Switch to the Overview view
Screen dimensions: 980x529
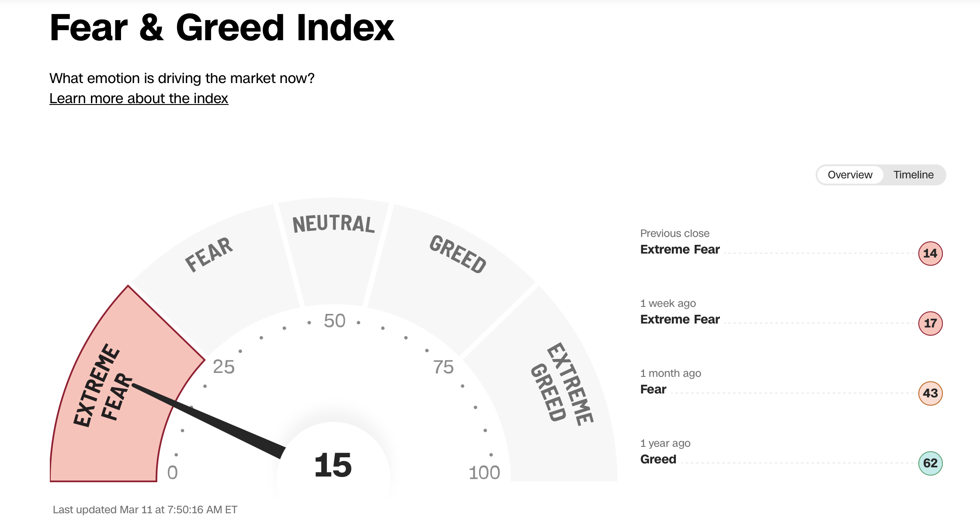tap(850, 175)
